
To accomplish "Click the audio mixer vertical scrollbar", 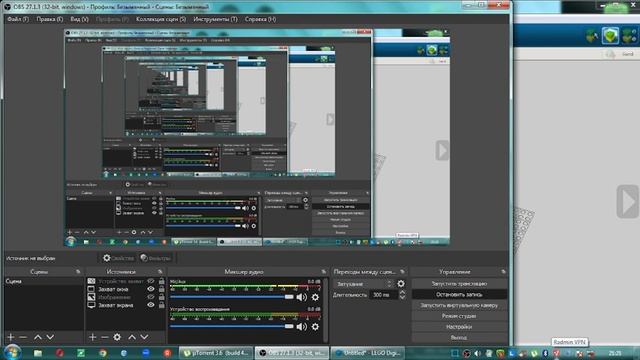I will (325, 310).
